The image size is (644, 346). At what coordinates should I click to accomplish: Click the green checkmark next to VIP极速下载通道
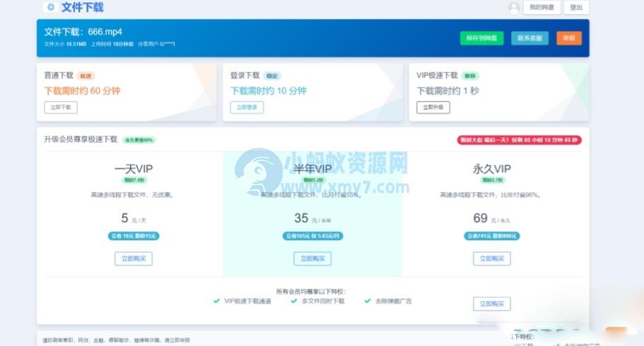[x=216, y=301]
